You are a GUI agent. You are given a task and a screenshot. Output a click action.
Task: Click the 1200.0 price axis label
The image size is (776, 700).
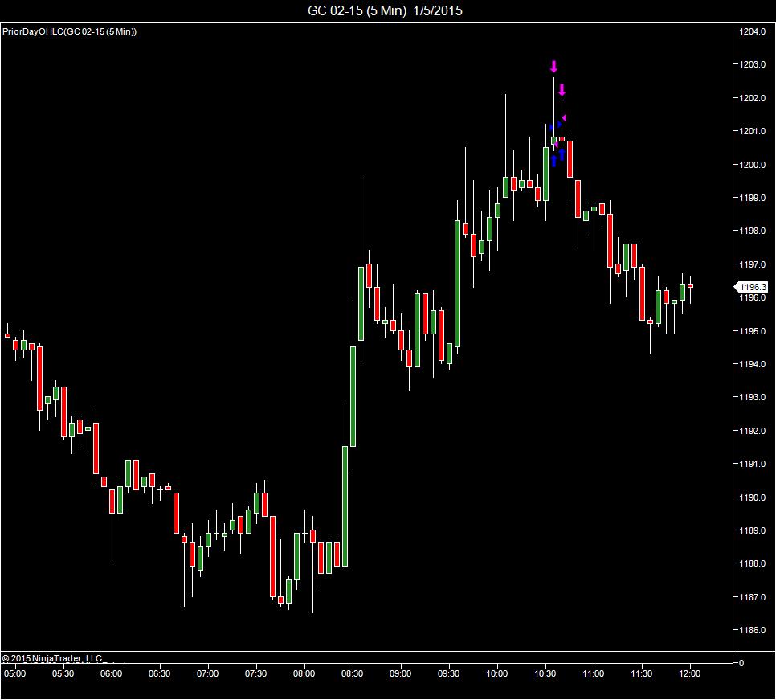click(752, 165)
